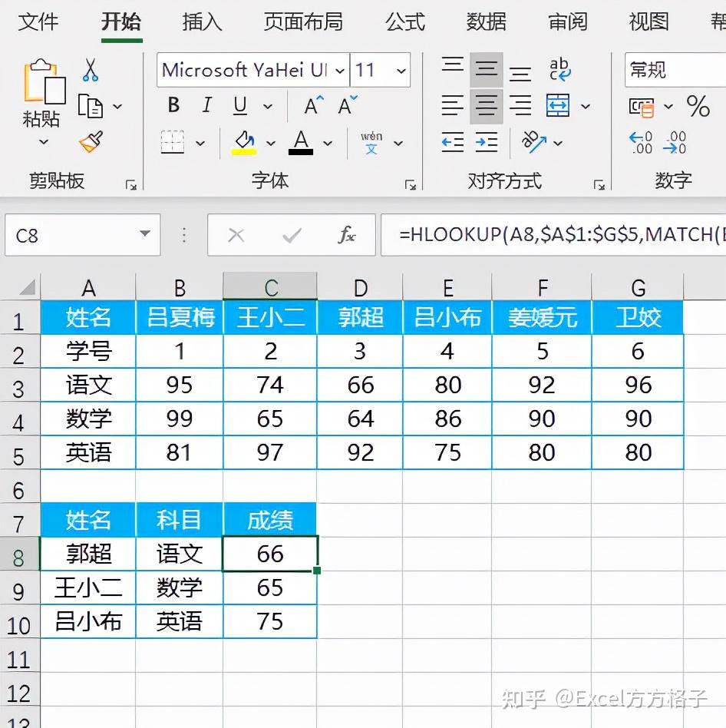
Task: Cut selection using the scissors icon
Action: pyautogui.click(x=92, y=70)
